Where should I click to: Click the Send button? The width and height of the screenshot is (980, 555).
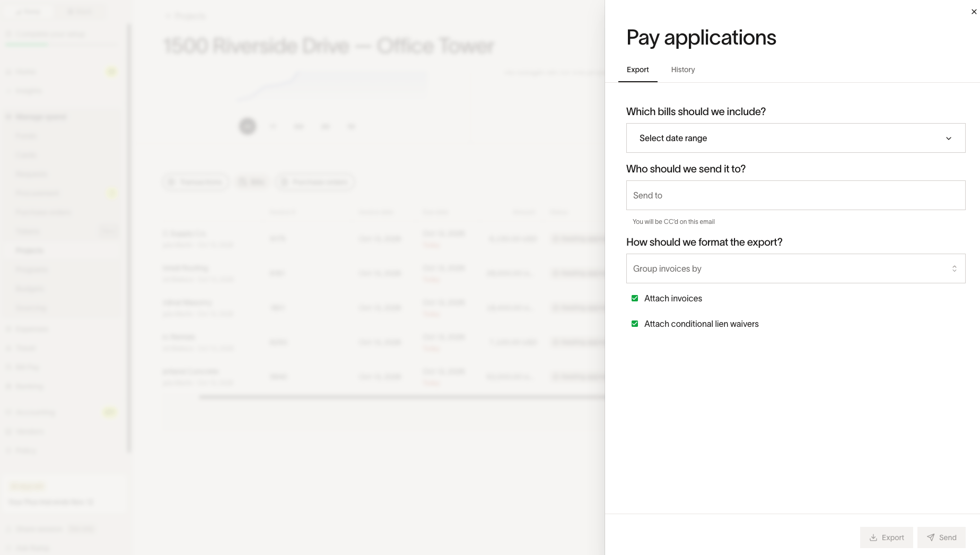941,537
